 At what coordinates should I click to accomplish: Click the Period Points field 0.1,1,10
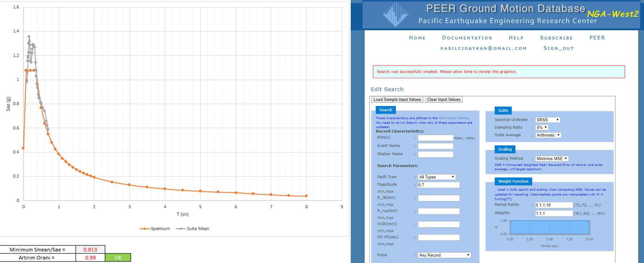pos(554,205)
